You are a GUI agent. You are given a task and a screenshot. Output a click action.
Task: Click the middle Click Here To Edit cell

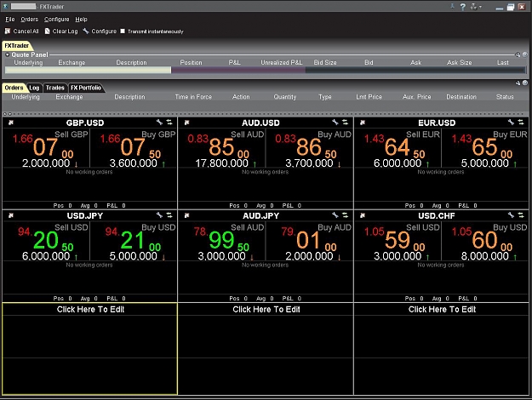(266, 349)
